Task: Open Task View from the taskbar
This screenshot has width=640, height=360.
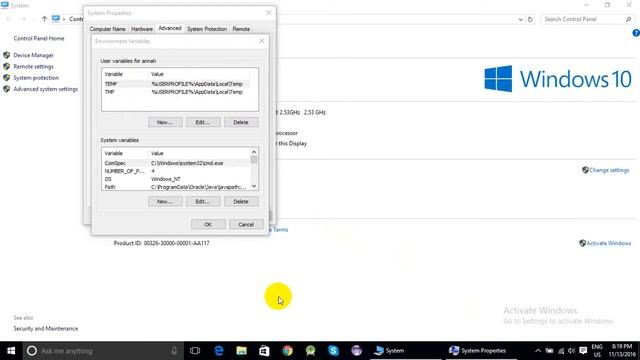Action: click(x=195, y=351)
